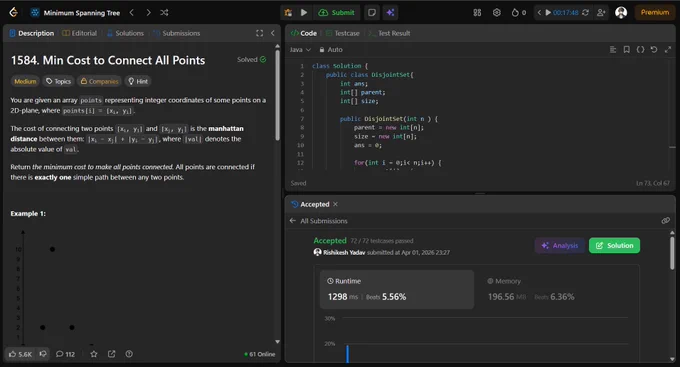Go to previous problem arrow
This screenshot has width=680, height=367.
[131, 13]
